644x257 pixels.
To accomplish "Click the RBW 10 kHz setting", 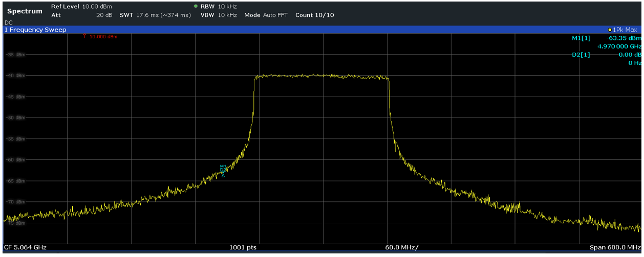I will tap(219, 6).
